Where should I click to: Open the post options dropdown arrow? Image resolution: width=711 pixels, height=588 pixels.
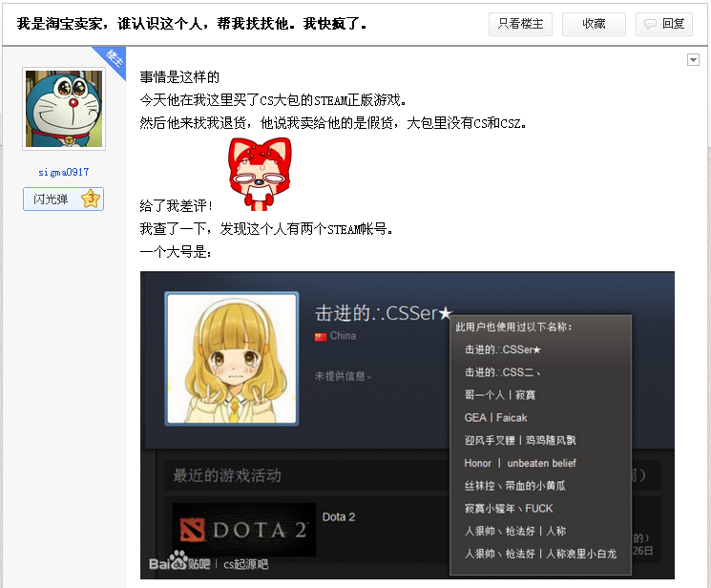click(693, 59)
